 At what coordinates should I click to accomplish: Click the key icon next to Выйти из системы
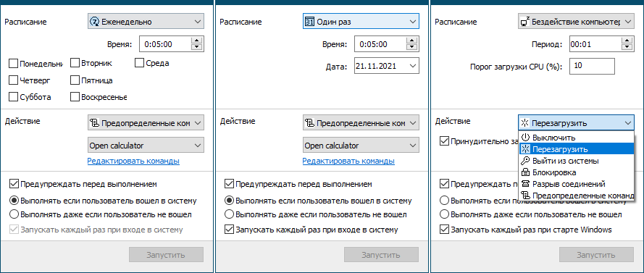[525, 161]
